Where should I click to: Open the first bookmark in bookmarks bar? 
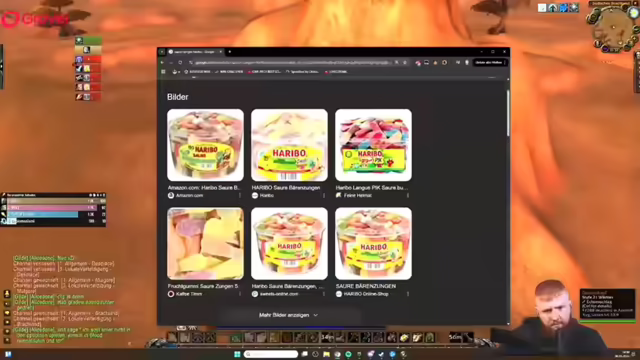(176, 72)
